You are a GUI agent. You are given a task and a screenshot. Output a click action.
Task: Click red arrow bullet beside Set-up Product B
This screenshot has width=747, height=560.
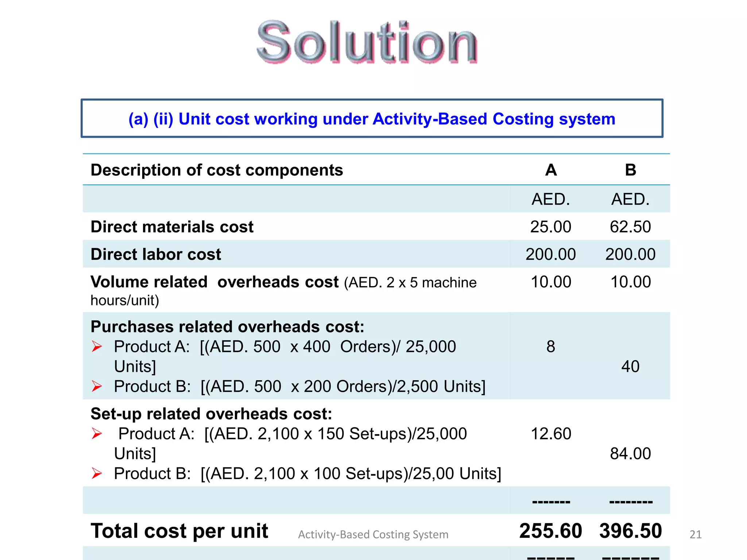tap(97, 473)
